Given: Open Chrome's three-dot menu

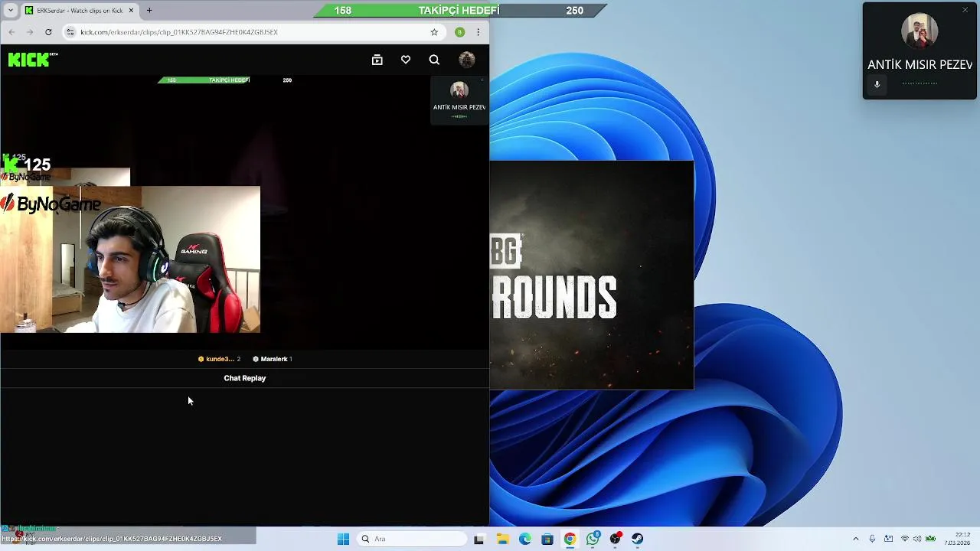Looking at the screenshot, I should 478,32.
